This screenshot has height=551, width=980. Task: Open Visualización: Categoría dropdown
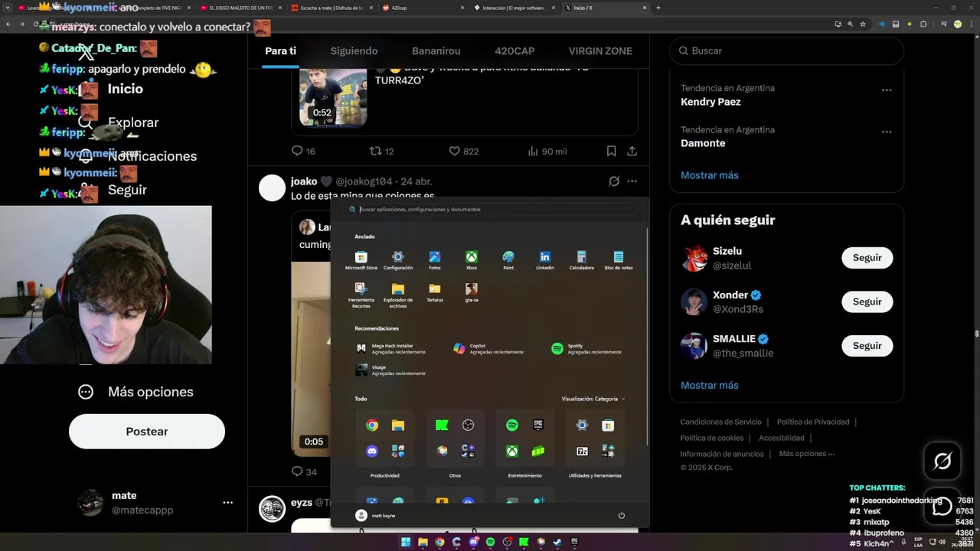coord(593,399)
